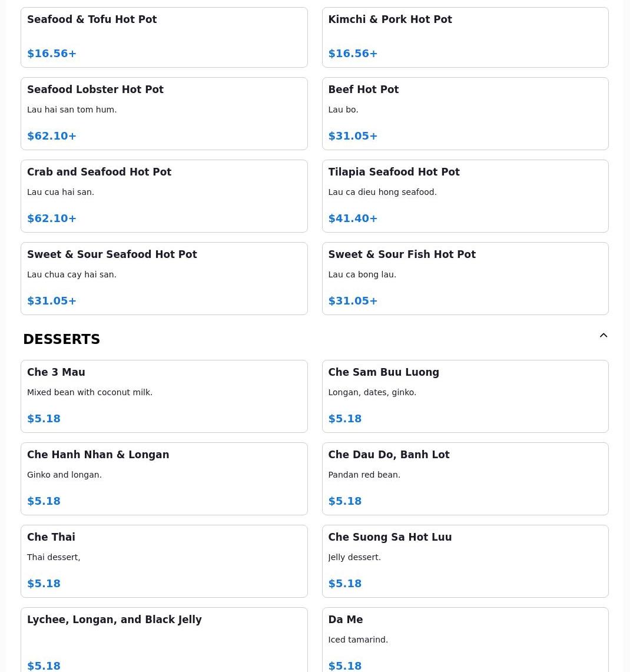Click the DESSERTS section heading

(x=61, y=339)
